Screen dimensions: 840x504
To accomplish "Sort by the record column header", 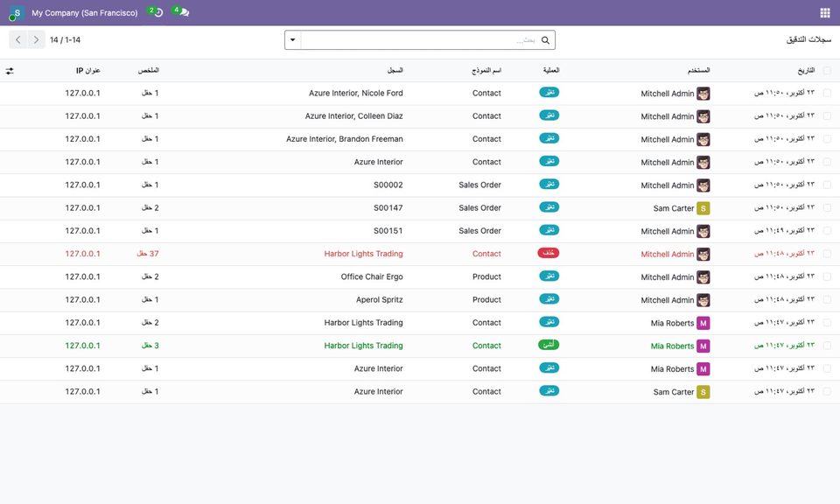I will 395,71.
